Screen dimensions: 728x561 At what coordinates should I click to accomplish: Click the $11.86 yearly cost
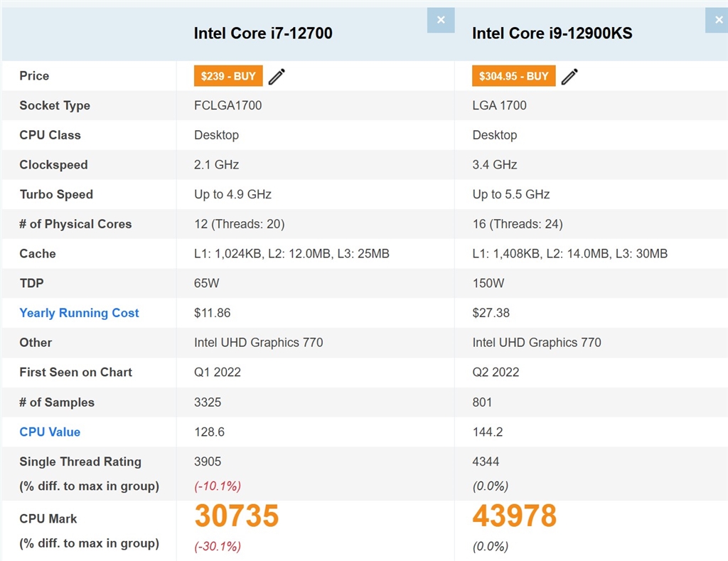click(212, 313)
